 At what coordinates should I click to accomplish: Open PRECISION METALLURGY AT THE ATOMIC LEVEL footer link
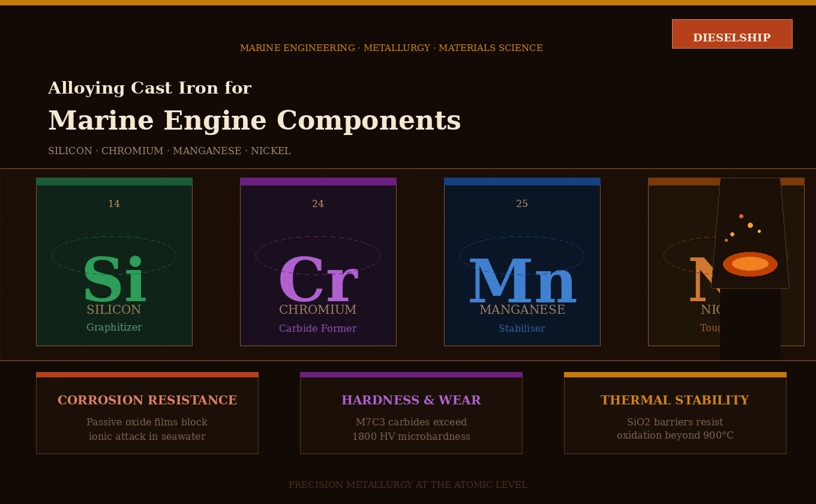408,484
